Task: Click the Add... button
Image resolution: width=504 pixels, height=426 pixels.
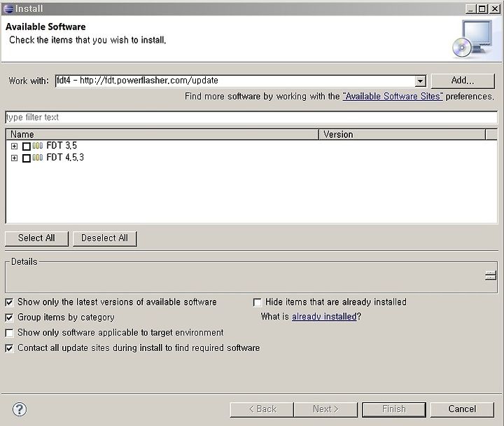Action: click(463, 81)
